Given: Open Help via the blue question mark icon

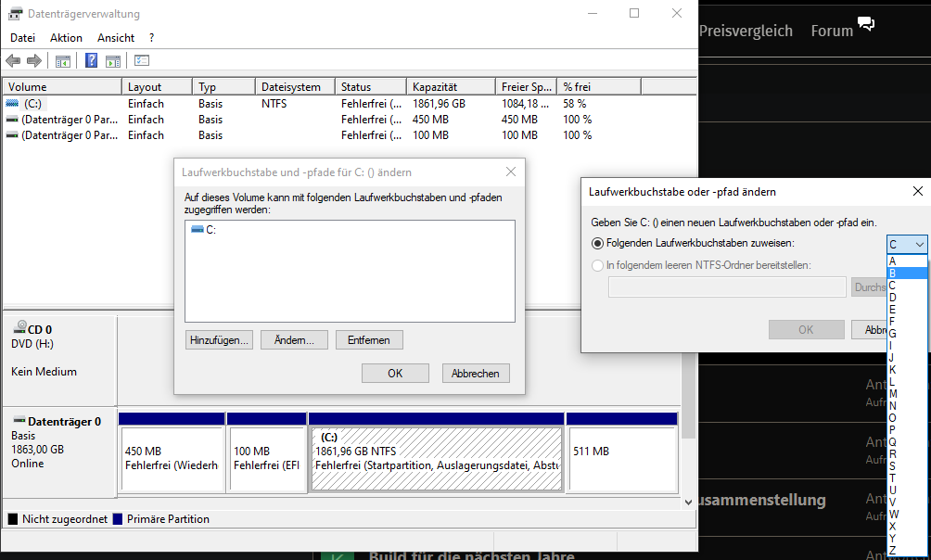Looking at the screenshot, I should point(92,60).
